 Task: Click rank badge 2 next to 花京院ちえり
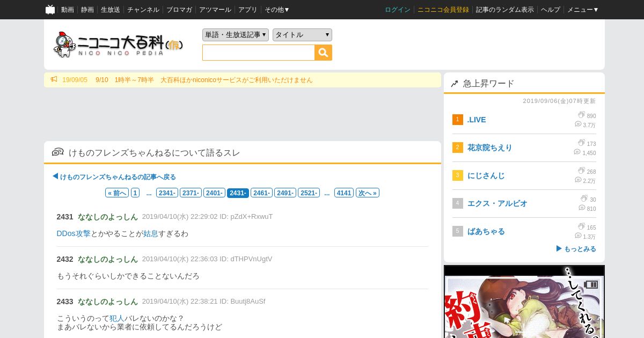pyautogui.click(x=457, y=148)
